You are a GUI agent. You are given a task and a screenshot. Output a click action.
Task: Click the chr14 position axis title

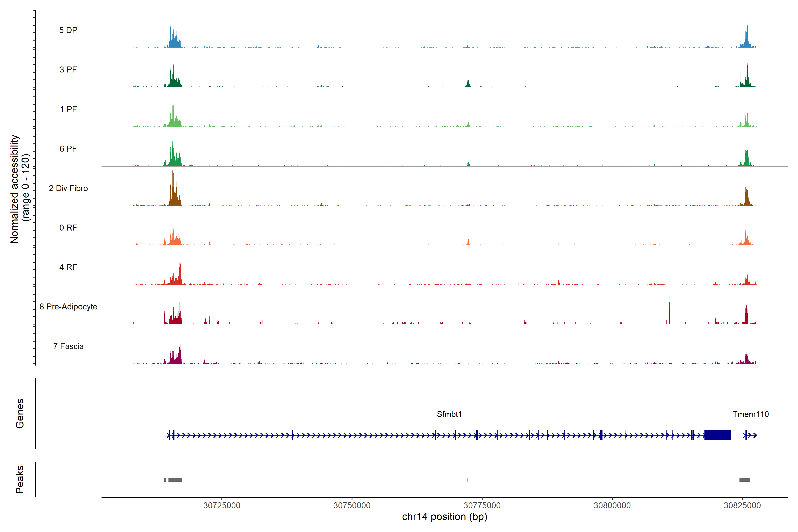(x=444, y=517)
